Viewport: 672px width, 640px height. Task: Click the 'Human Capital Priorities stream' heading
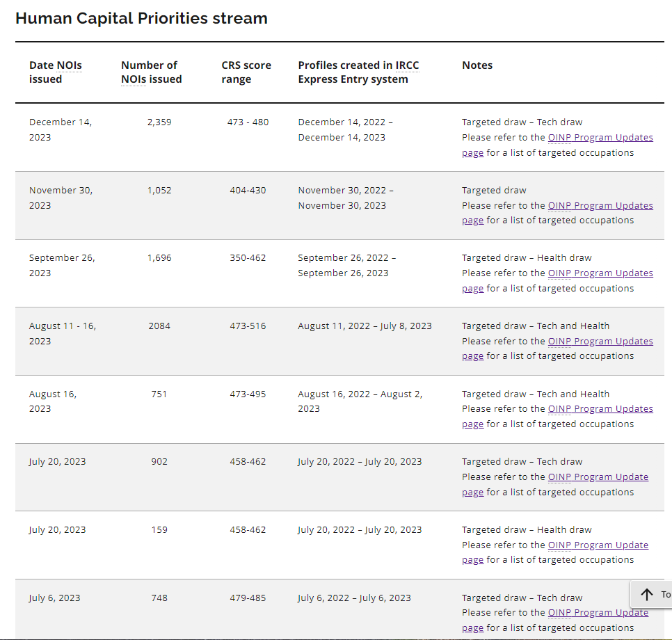(141, 19)
